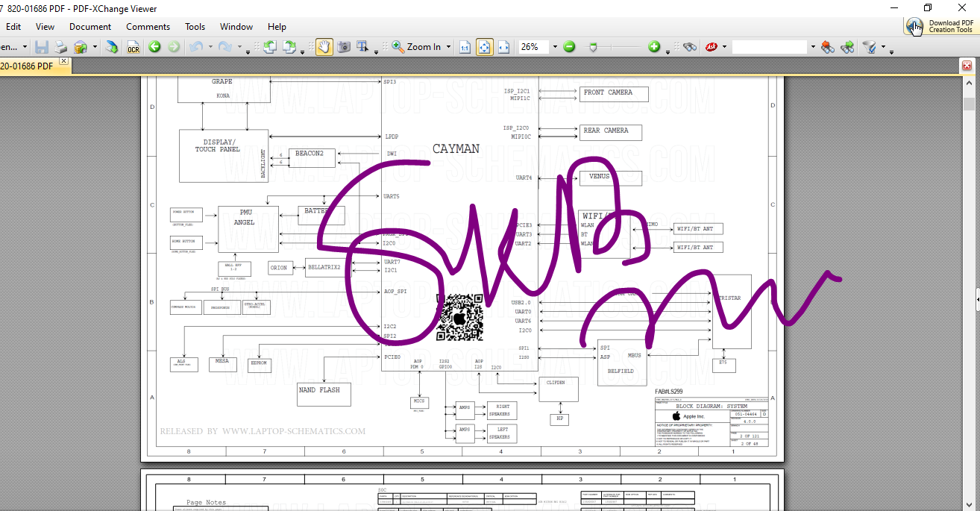Click the green zoom out minus button
Screen dimensions: 980x511
570,47
